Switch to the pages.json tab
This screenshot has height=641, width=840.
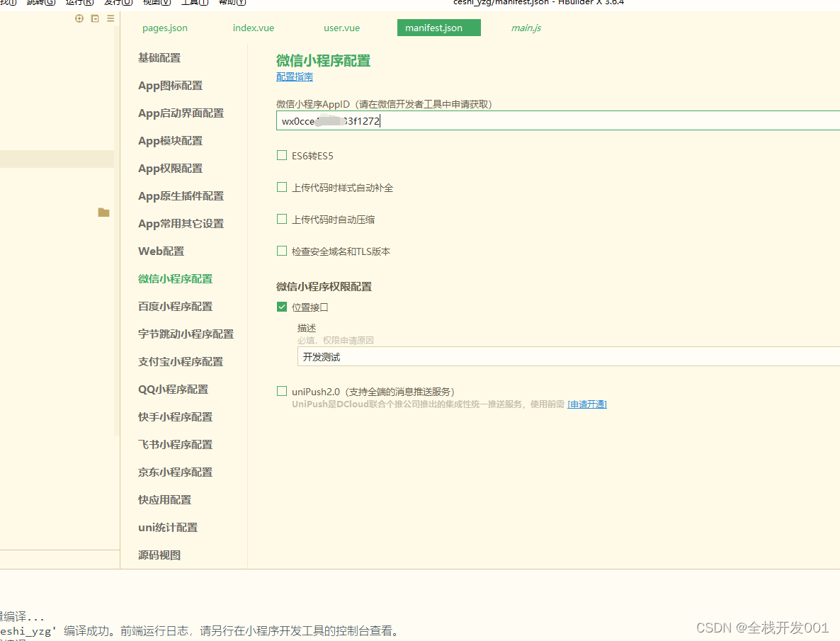164,28
